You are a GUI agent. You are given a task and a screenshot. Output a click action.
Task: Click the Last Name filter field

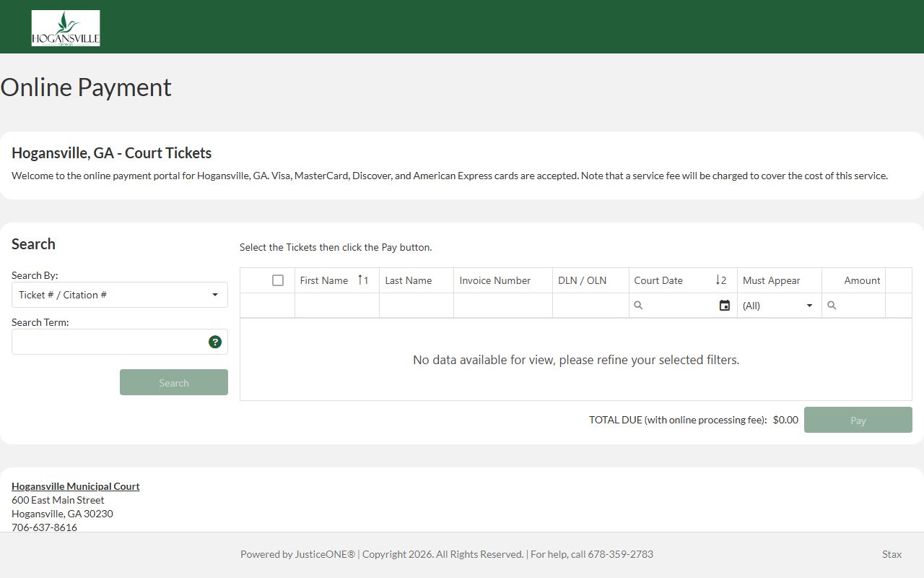(x=417, y=306)
